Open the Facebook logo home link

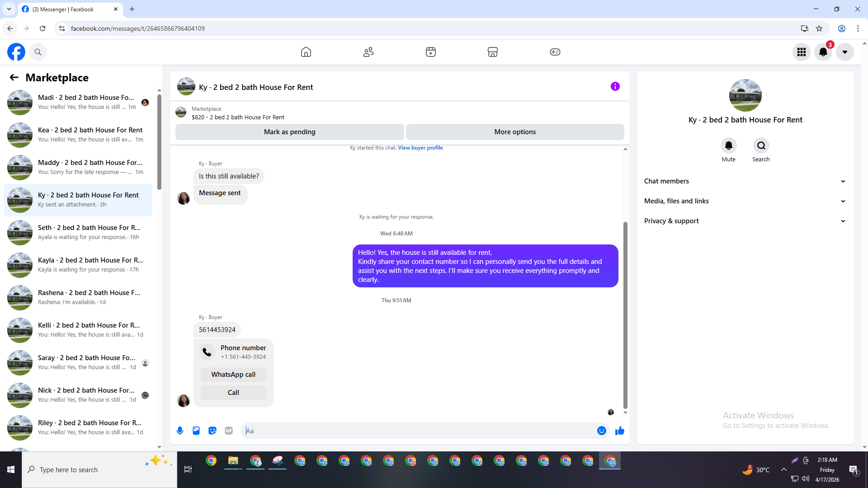[x=16, y=52]
